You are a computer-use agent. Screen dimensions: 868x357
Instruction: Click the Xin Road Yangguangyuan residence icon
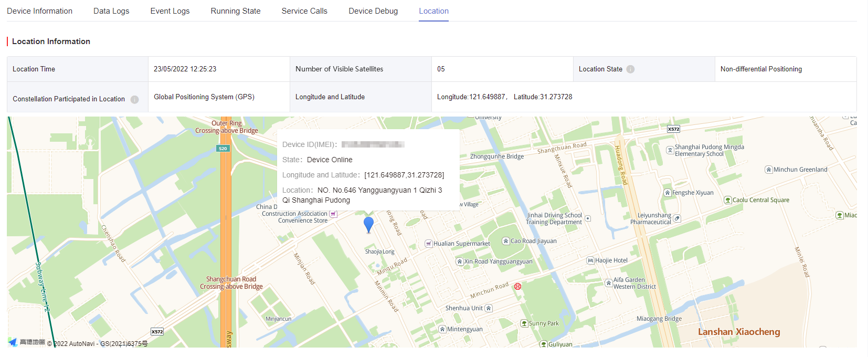coord(459,261)
